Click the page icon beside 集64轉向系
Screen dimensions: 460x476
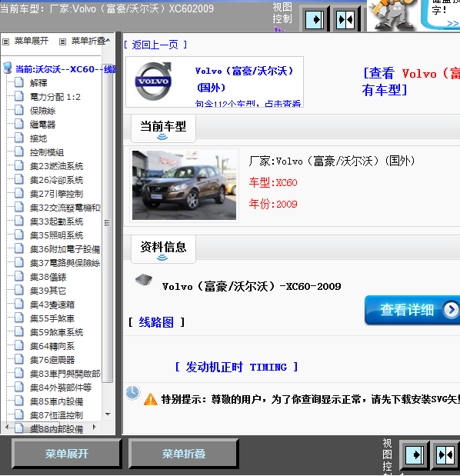pos(19,345)
